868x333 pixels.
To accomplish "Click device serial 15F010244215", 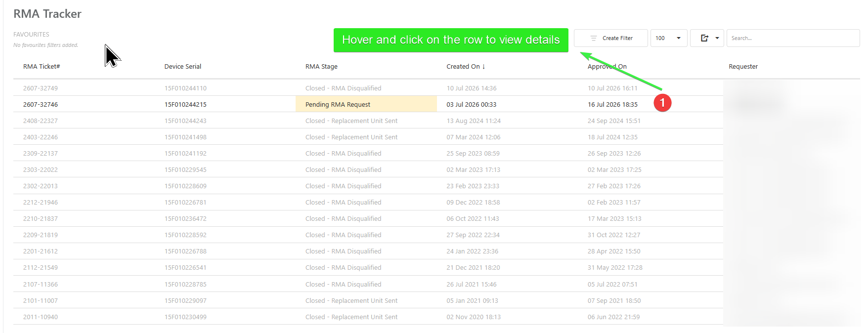I will tap(185, 104).
